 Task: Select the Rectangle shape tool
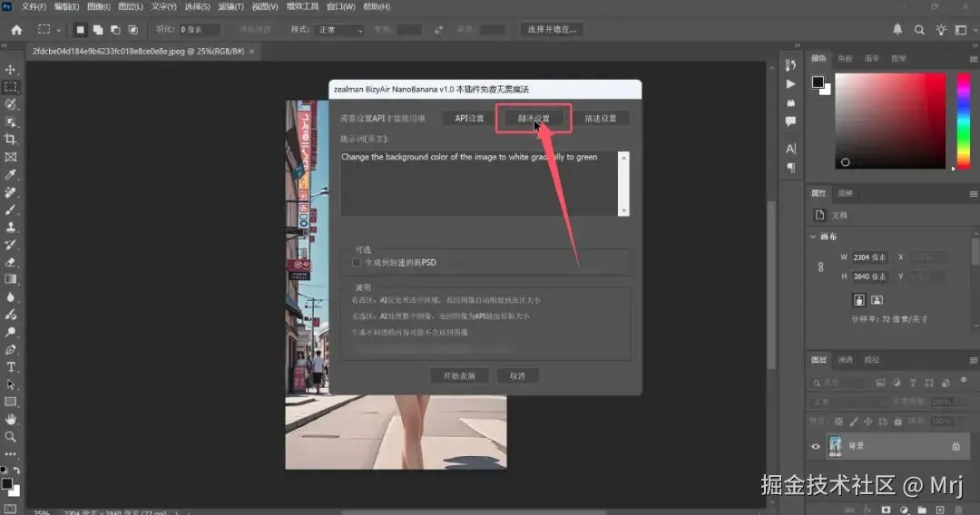pyautogui.click(x=11, y=402)
